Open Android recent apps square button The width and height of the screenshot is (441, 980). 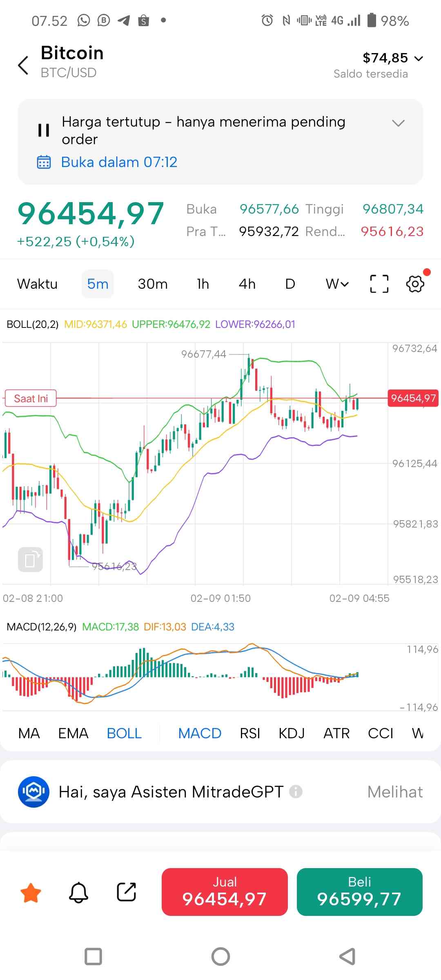coord(93,956)
